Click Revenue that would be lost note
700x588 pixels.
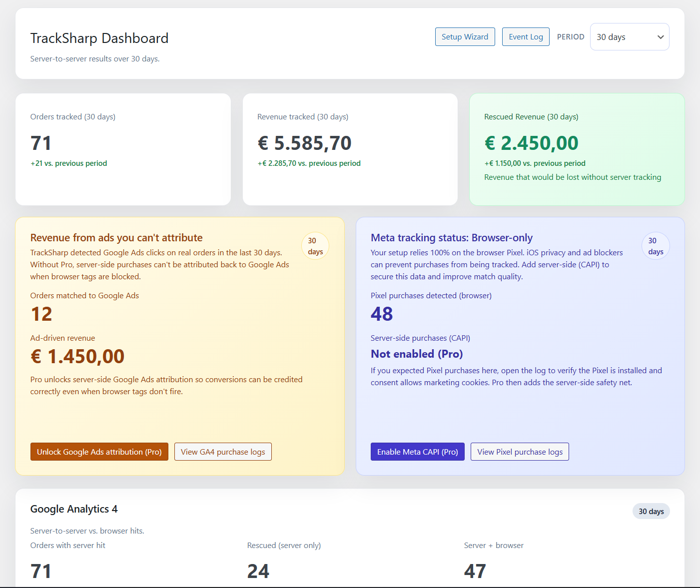(573, 177)
